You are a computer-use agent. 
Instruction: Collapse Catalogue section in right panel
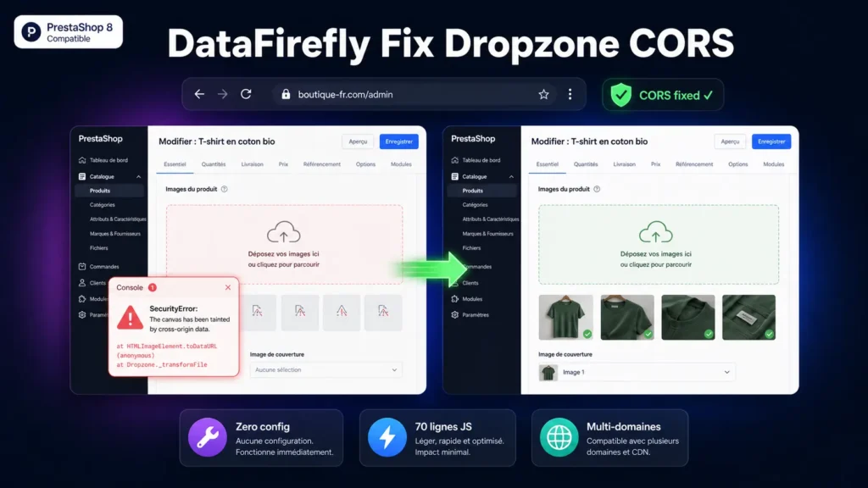[x=511, y=176]
